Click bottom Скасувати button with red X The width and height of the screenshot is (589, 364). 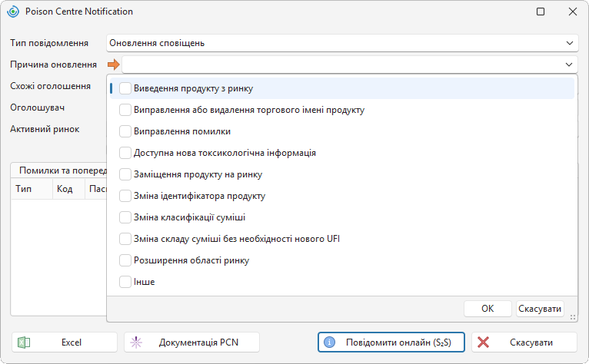pyautogui.click(x=524, y=342)
